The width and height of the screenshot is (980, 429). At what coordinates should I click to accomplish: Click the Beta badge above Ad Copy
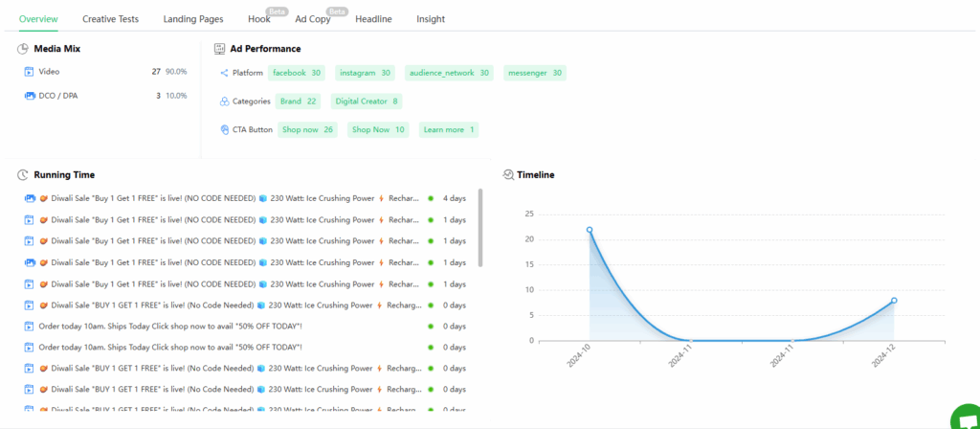[338, 11]
